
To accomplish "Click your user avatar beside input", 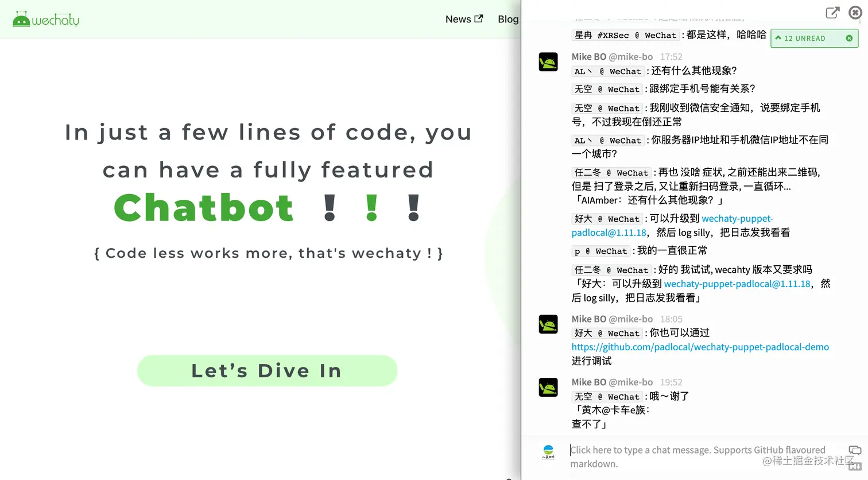I will tap(548, 452).
